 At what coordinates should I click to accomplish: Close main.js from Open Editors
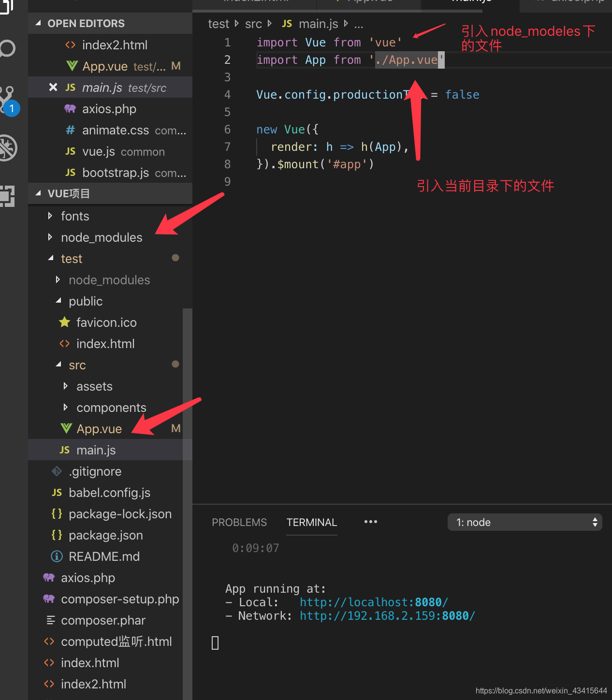coord(53,87)
